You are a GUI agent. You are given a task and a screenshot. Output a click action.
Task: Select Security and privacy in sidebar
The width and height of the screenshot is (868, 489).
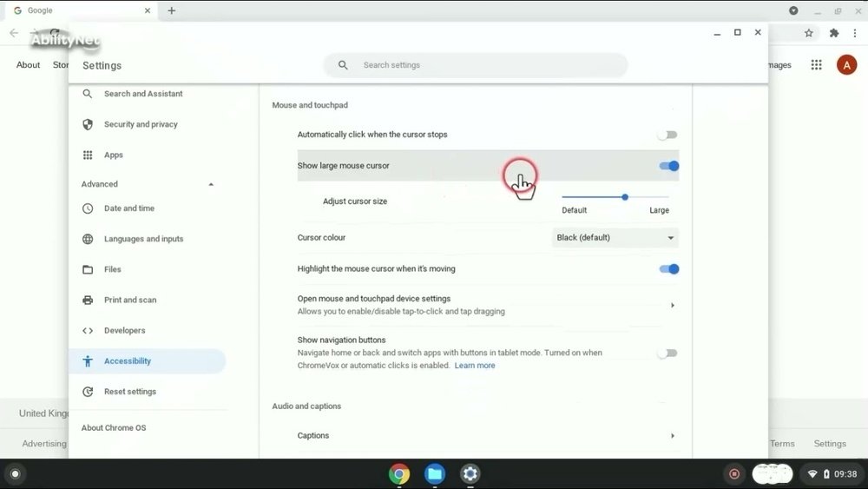coord(141,124)
